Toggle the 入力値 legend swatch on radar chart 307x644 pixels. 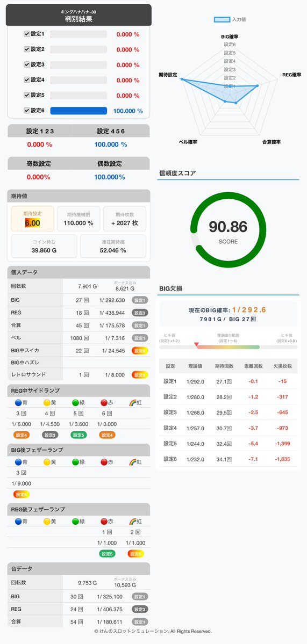[x=222, y=19]
